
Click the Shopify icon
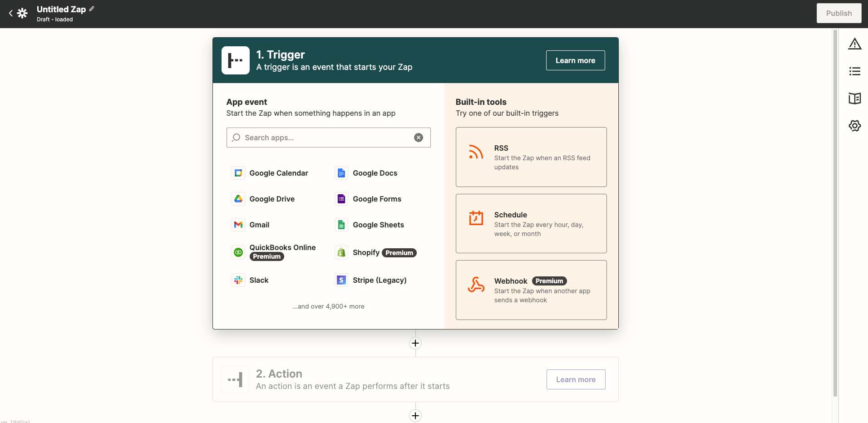341,252
